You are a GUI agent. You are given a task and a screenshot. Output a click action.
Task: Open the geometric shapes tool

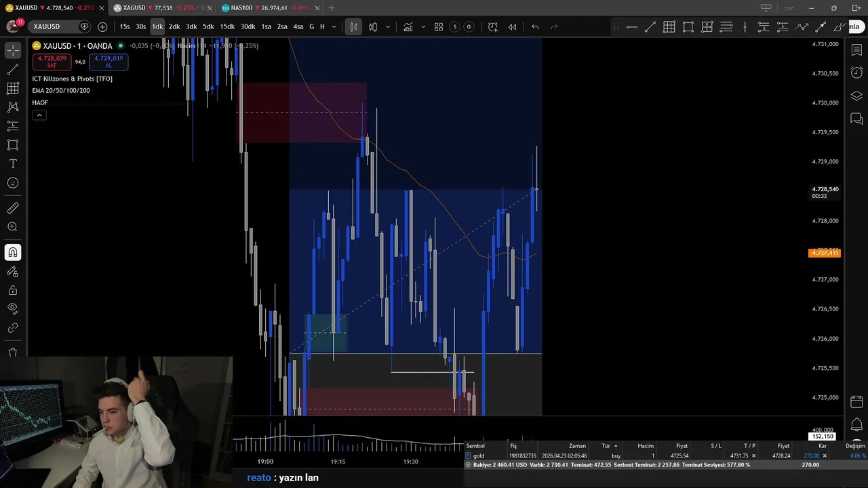[x=13, y=145]
